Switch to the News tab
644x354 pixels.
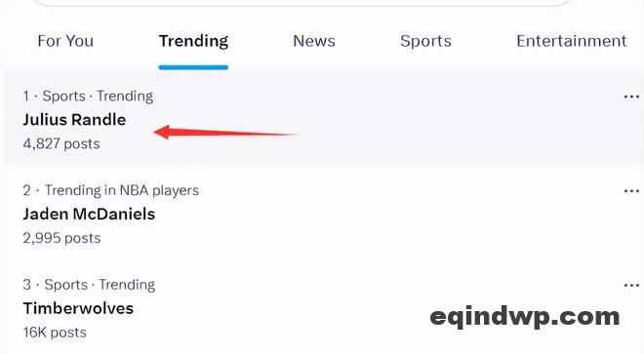click(x=314, y=41)
